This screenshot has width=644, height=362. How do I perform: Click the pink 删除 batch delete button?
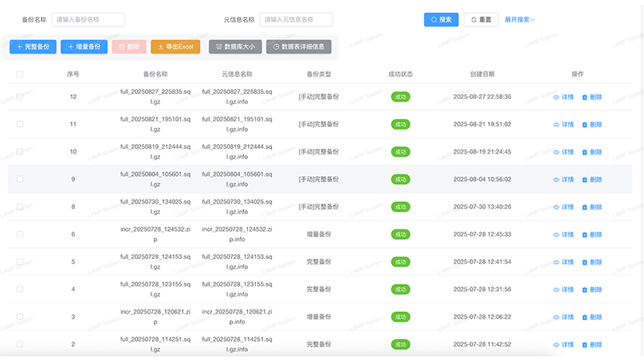(x=129, y=47)
